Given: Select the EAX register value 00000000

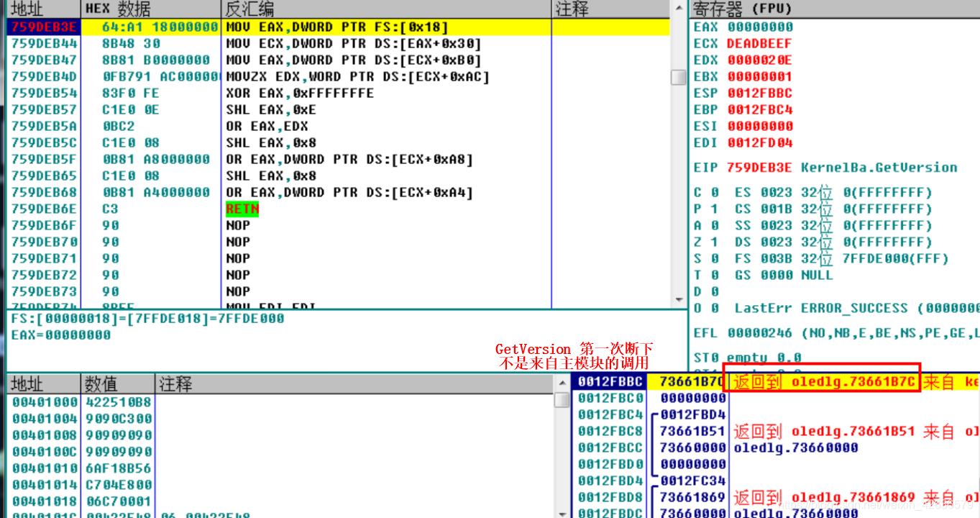Looking at the screenshot, I should [760, 27].
